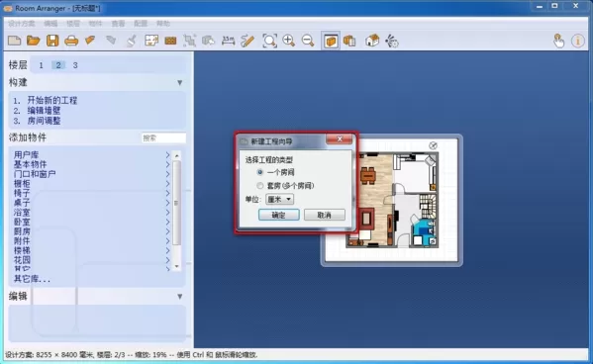Click the info icon at toolbar right

pyautogui.click(x=578, y=41)
